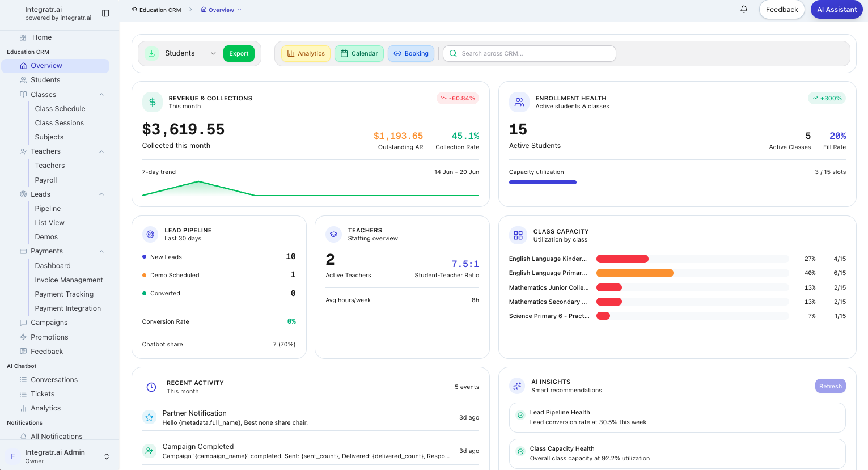Click the Promotions lightning icon
868x470 pixels.
click(23, 337)
